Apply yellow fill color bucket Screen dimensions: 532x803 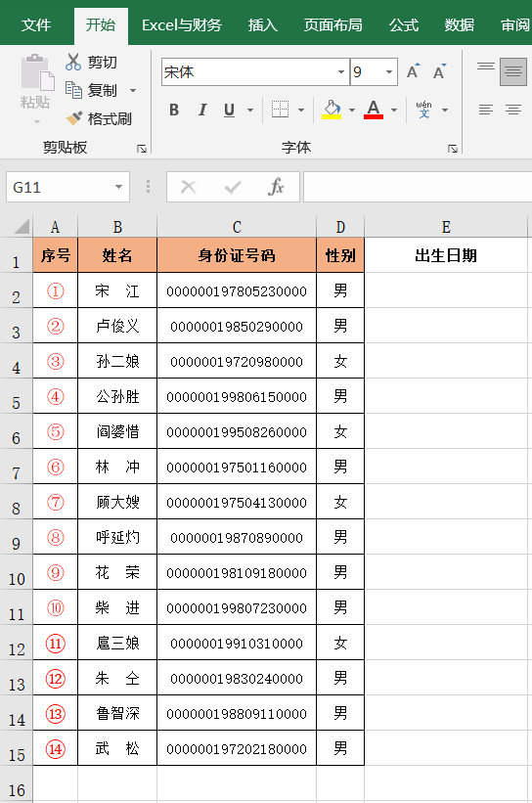(x=332, y=110)
